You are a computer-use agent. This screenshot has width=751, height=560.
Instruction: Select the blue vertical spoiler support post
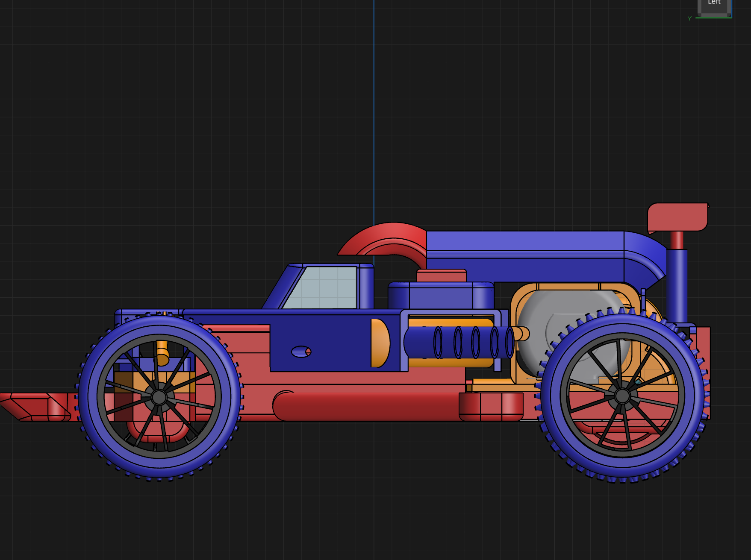coord(676,286)
